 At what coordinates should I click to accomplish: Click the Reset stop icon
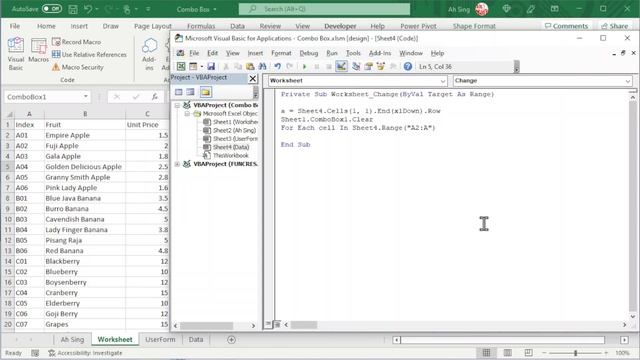329,66
